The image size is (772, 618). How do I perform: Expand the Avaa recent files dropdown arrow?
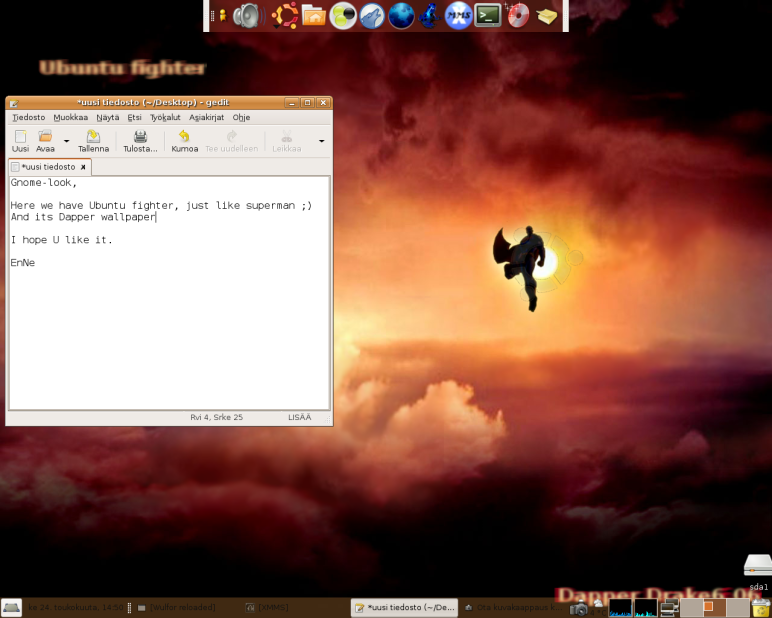click(x=66, y=141)
